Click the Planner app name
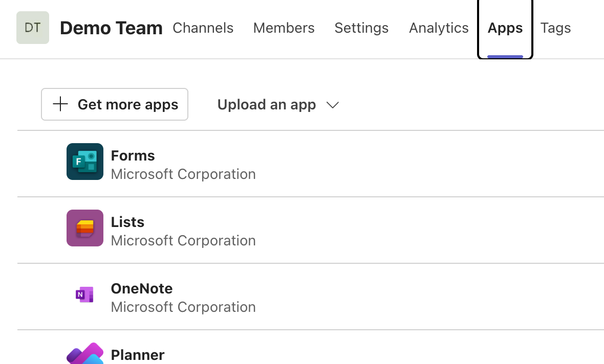 tap(138, 355)
